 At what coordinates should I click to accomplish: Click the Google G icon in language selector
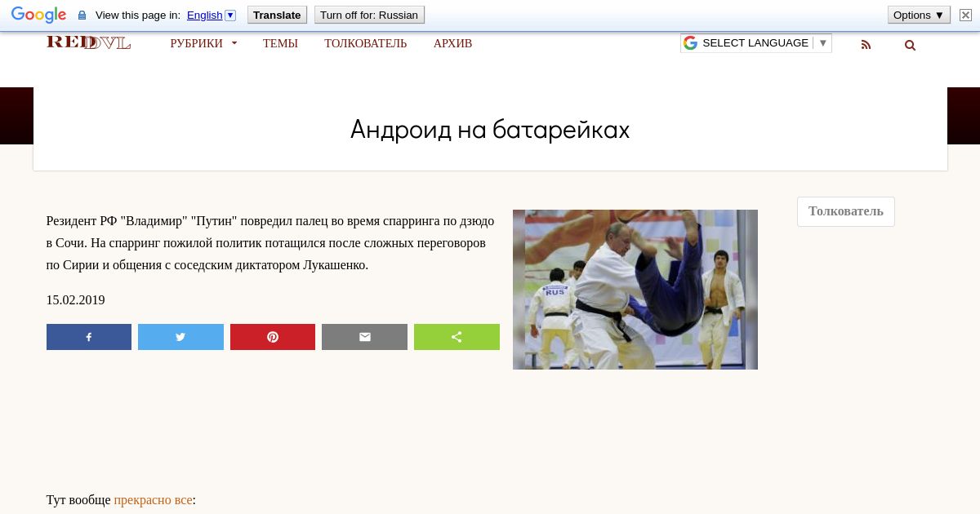coord(691,43)
